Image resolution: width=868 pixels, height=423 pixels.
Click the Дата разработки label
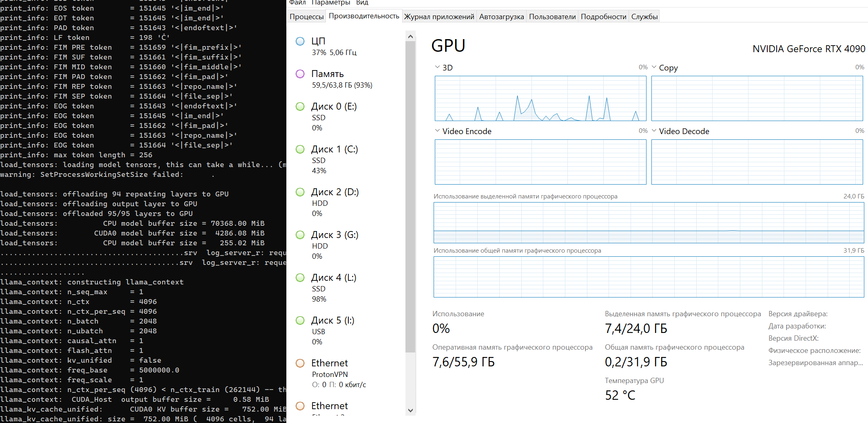tap(797, 326)
